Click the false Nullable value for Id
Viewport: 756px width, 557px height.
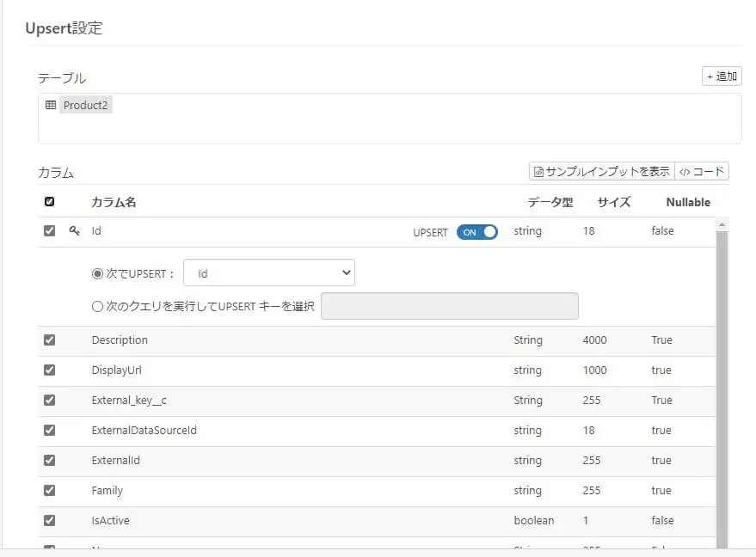pos(662,231)
